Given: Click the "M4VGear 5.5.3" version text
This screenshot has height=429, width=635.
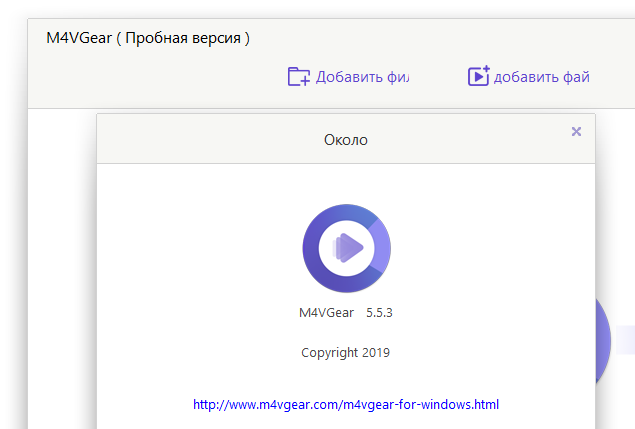Looking at the screenshot, I should (x=346, y=313).
